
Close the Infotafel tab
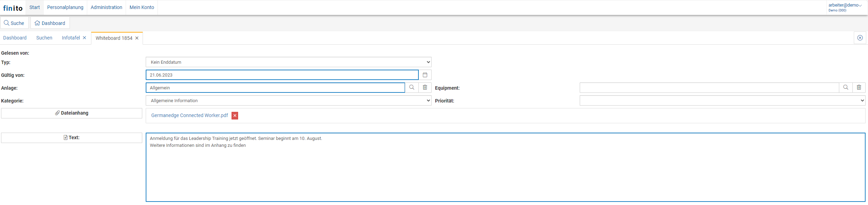(x=84, y=38)
